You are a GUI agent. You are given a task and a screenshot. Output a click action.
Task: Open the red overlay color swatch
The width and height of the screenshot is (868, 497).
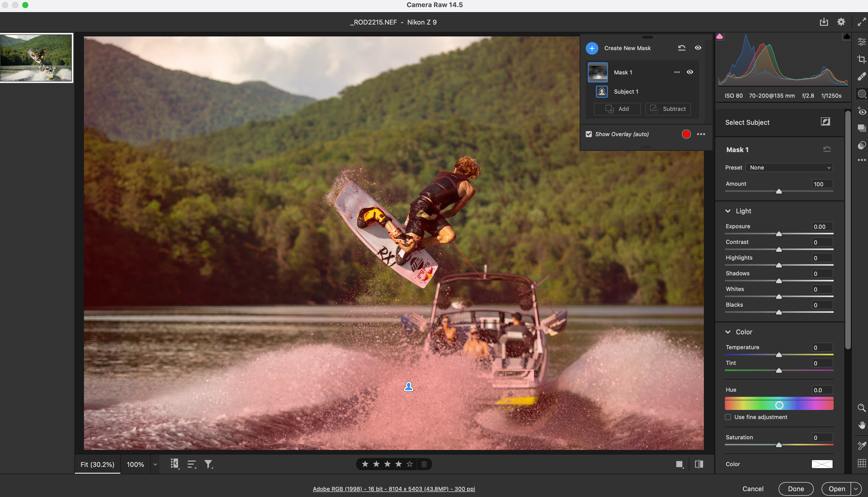coord(686,134)
